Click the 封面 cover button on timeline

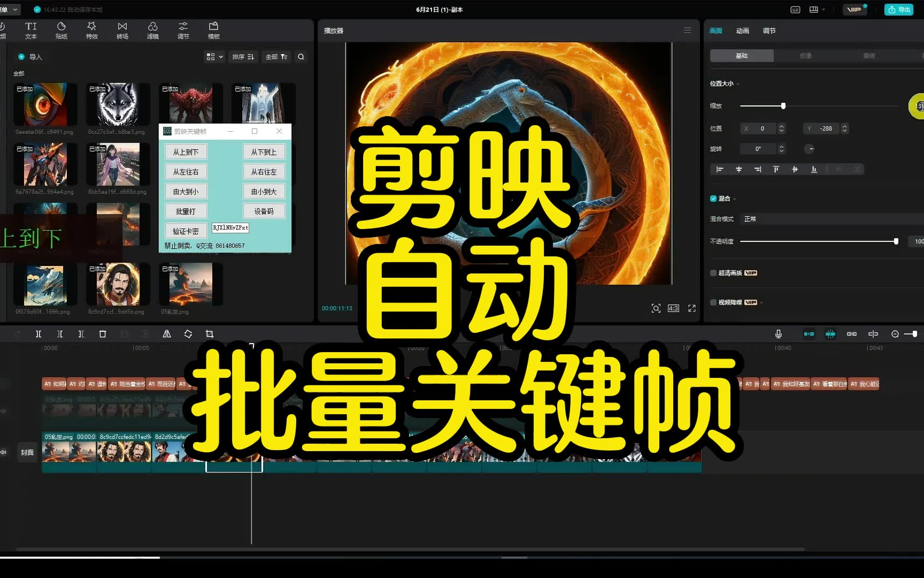(x=27, y=452)
